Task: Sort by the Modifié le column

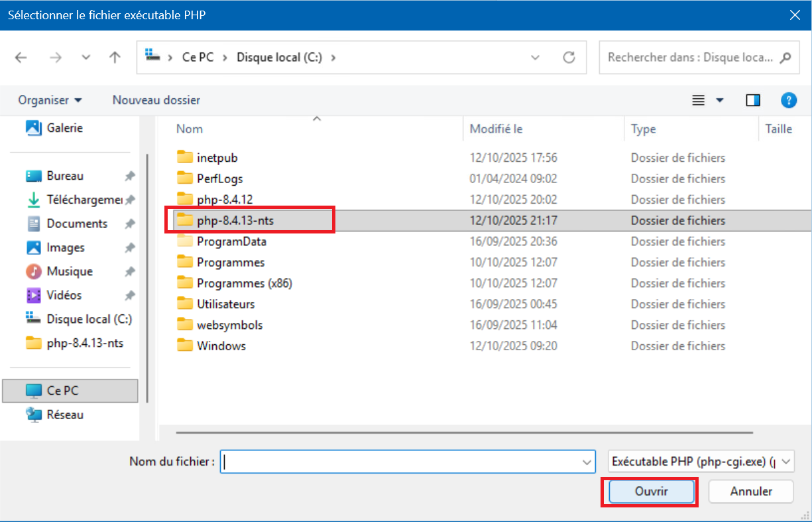Action: (496, 129)
